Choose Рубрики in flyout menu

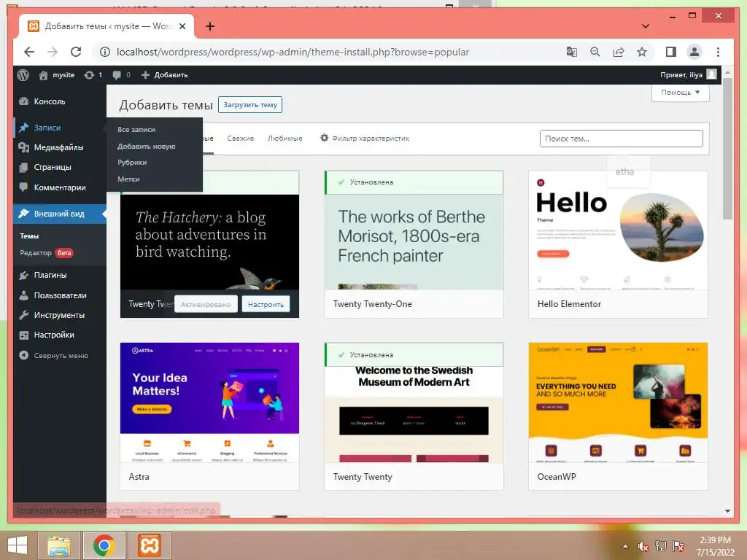point(132,163)
